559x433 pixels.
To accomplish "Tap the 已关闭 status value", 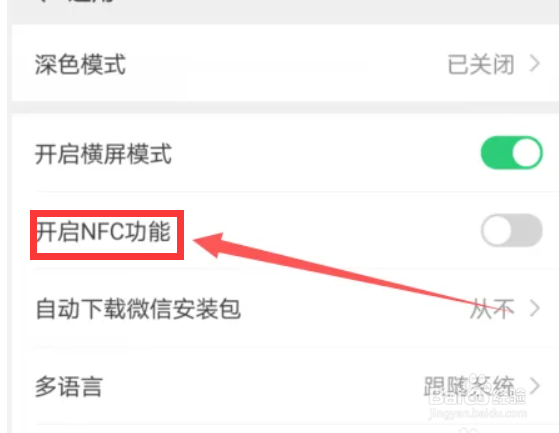I will click(481, 65).
